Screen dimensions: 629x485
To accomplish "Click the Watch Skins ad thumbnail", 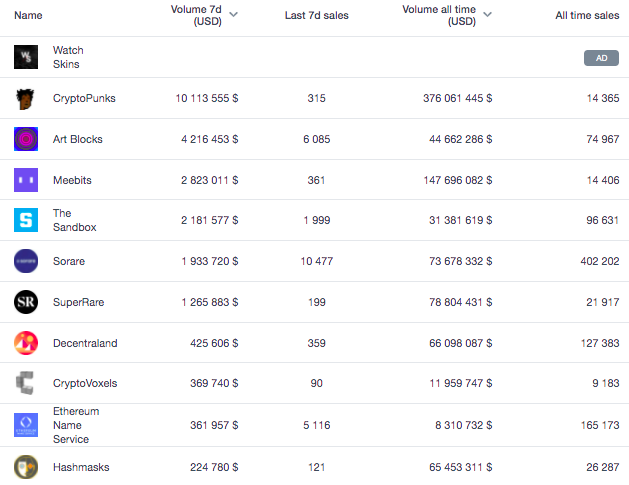I will click(26, 57).
